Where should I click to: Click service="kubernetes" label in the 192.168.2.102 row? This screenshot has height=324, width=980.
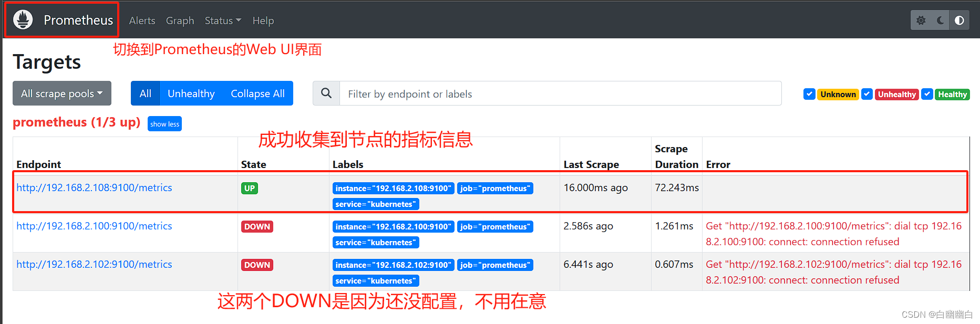(376, 280)
